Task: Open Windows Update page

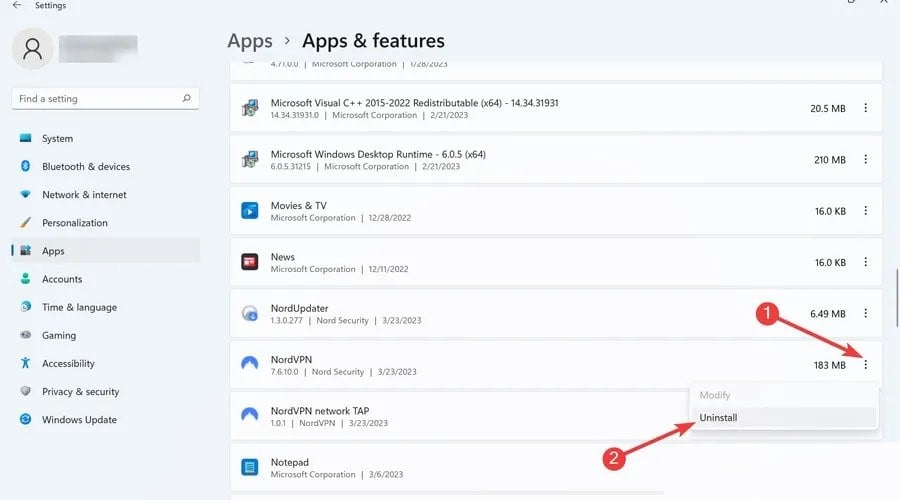Action: click(79, 420)
